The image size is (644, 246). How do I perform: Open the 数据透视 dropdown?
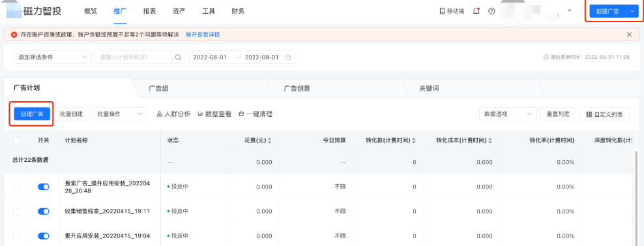[x=508, y=114]
